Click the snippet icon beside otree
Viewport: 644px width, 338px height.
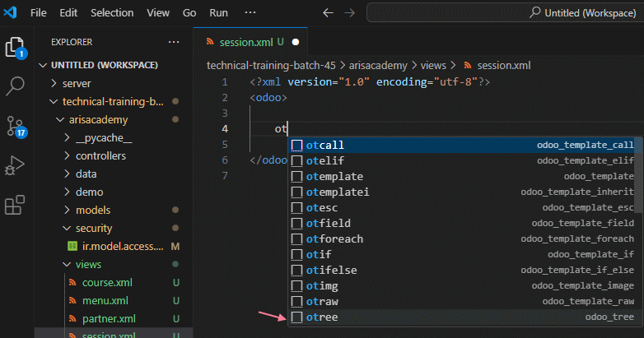coord(296,317)
